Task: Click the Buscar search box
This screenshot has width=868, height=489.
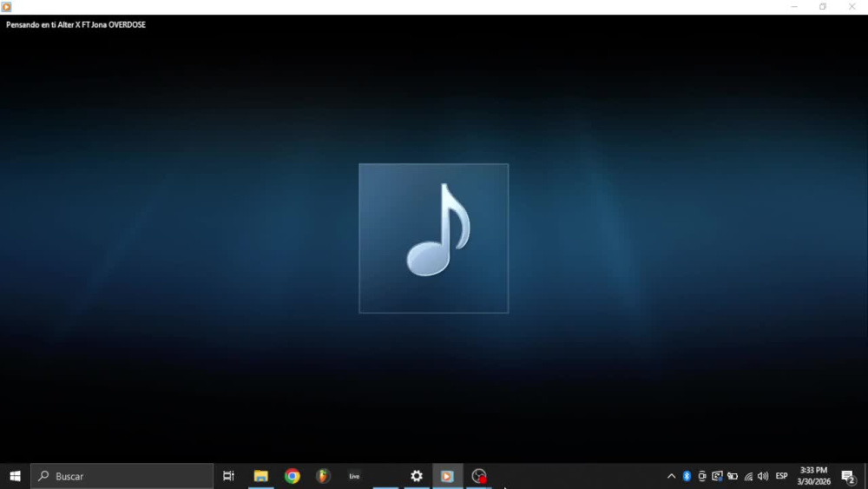Action: (x=122, y=476)
